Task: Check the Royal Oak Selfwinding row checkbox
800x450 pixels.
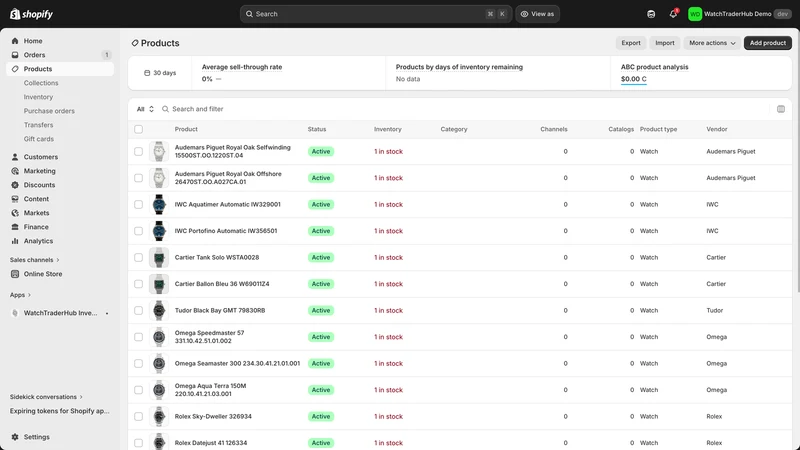Action: pyautogui.click(x=138, y=152)
